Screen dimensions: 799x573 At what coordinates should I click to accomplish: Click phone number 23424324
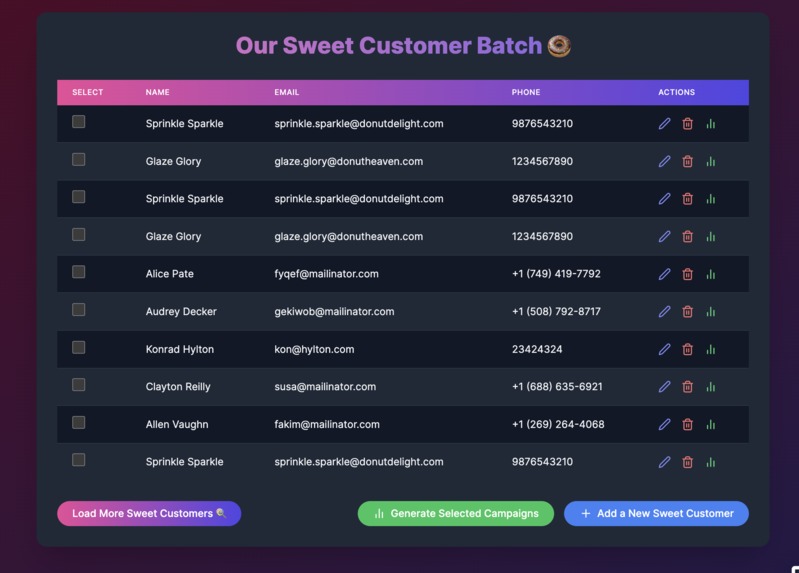[x=537, y=349]
